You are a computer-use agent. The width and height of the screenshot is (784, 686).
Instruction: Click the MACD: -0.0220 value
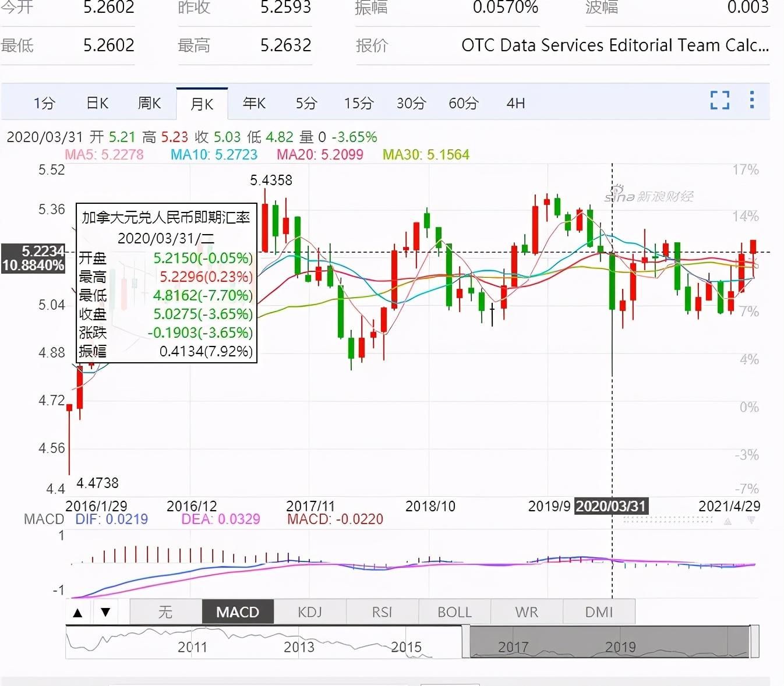(336, 519)
